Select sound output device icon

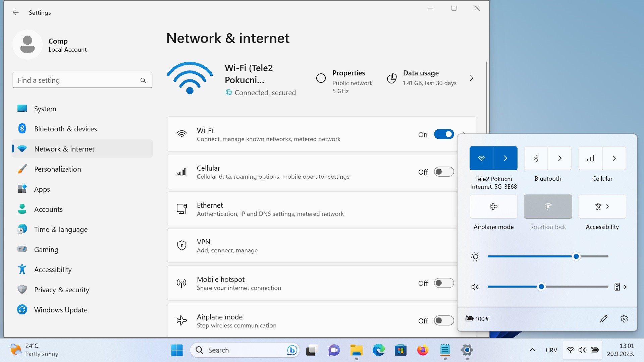[617, 287]
